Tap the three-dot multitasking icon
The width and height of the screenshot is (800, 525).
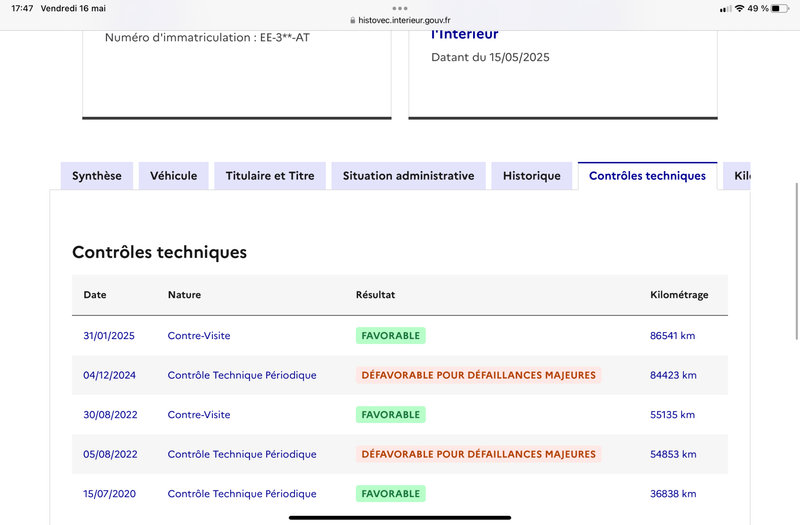(x=400, y=8)
